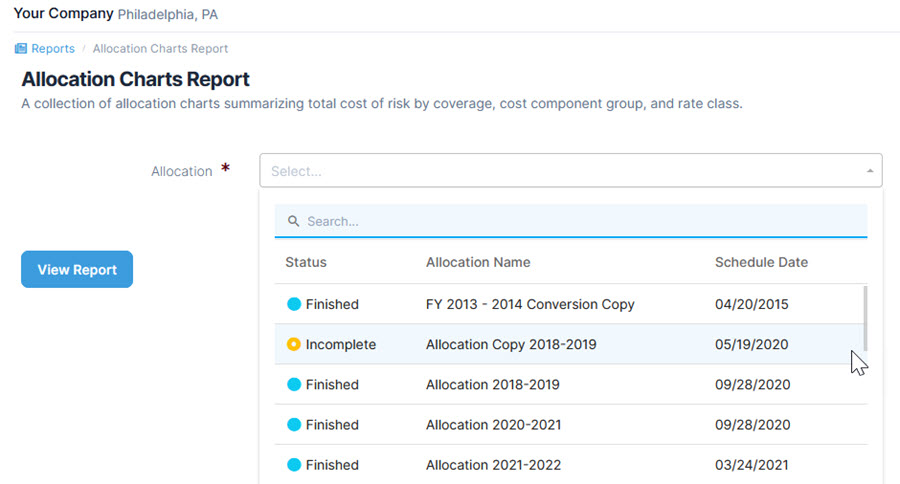
Task: Click the Schedule Date column header
Action: pyautogui.click(x=761, y=262)
